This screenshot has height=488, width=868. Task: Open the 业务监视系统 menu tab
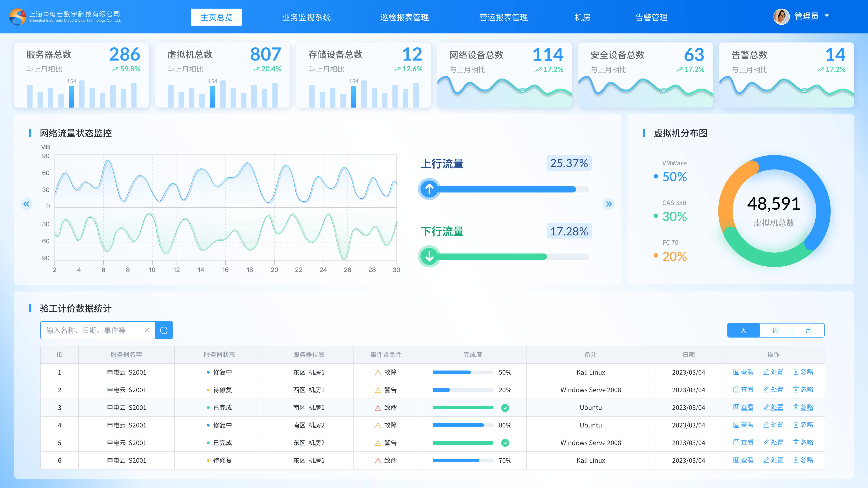306,17
